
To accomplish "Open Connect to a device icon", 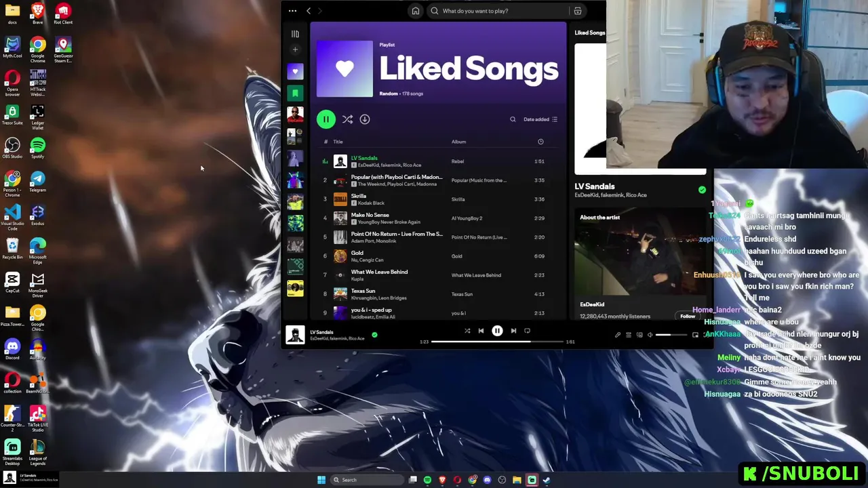I will tap(639, 335).
